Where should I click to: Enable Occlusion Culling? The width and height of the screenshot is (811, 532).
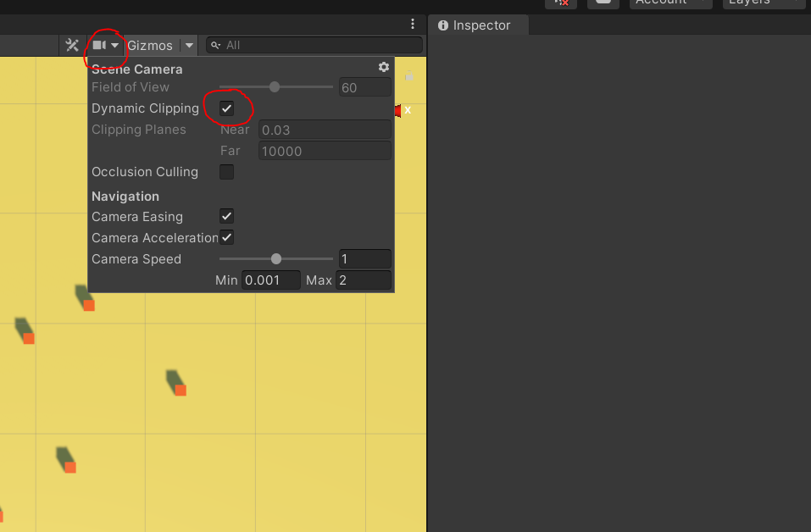226,172
